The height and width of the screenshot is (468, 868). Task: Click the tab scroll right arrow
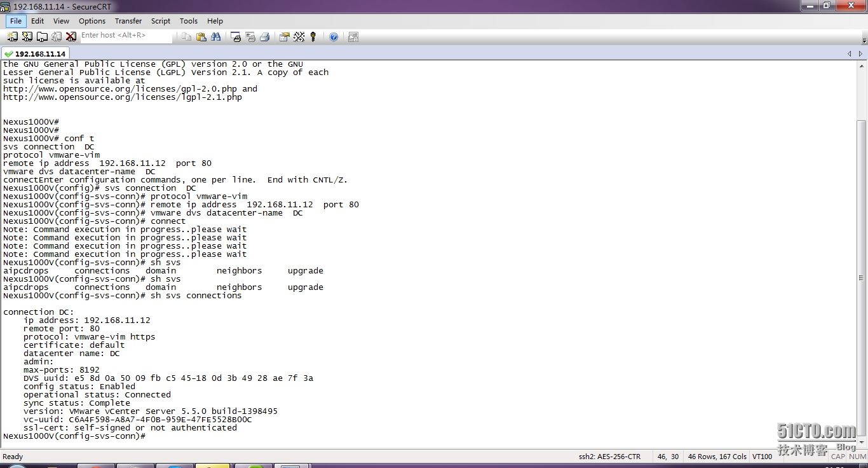[x=861, y=54]
